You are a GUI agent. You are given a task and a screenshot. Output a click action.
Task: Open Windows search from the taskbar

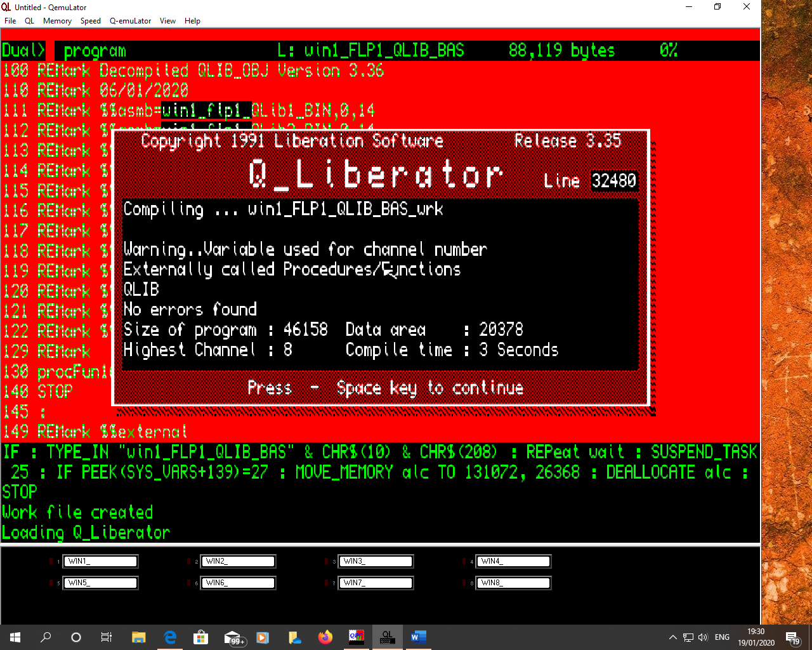(x=46, y=637)
